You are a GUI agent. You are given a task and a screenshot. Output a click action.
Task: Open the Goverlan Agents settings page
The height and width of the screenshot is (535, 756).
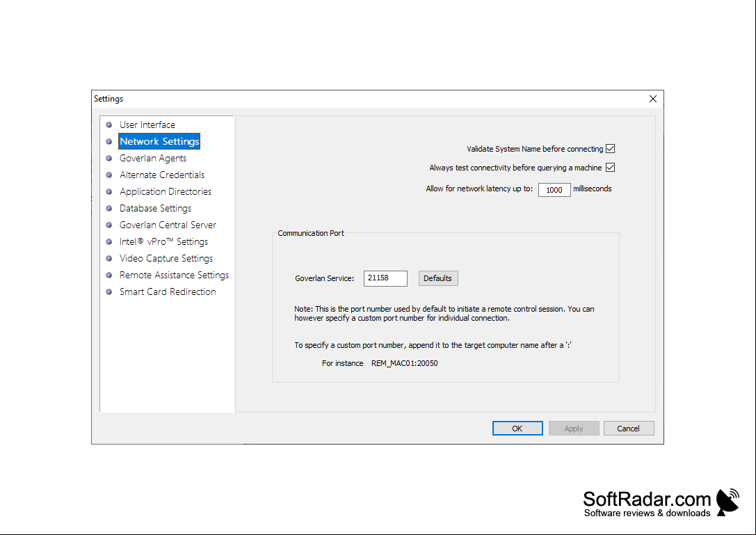tap(153, 158)
